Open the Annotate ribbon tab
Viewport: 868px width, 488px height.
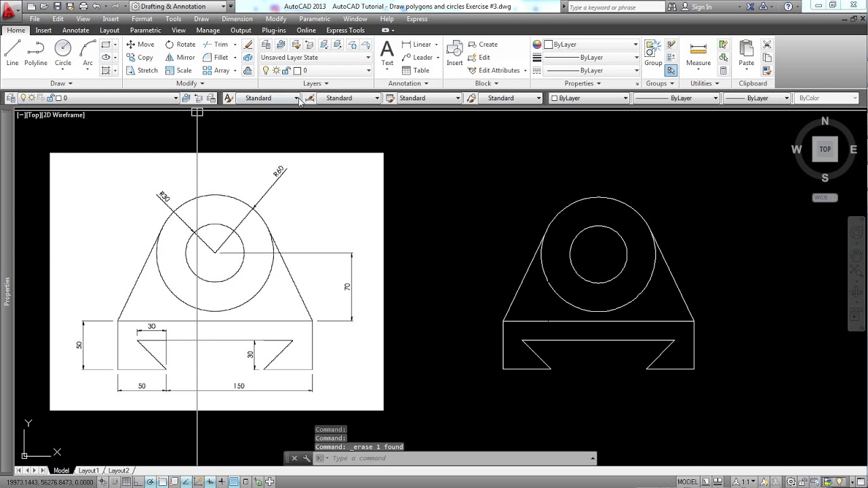75,30
